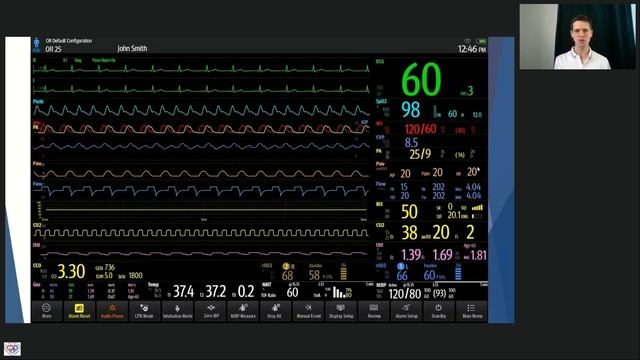Select the NMT TOF ratio 60
This screenshot has width=640, height=360.
click(292, 292)
